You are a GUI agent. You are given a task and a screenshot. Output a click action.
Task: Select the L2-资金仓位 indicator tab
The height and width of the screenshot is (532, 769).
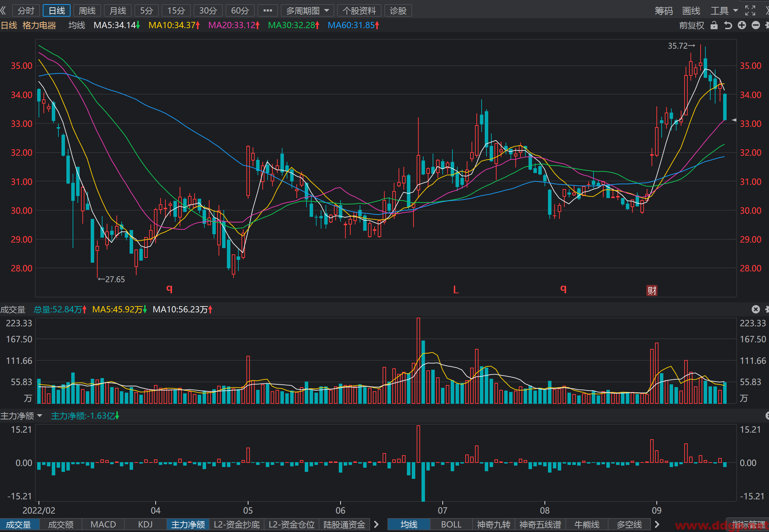292,524
